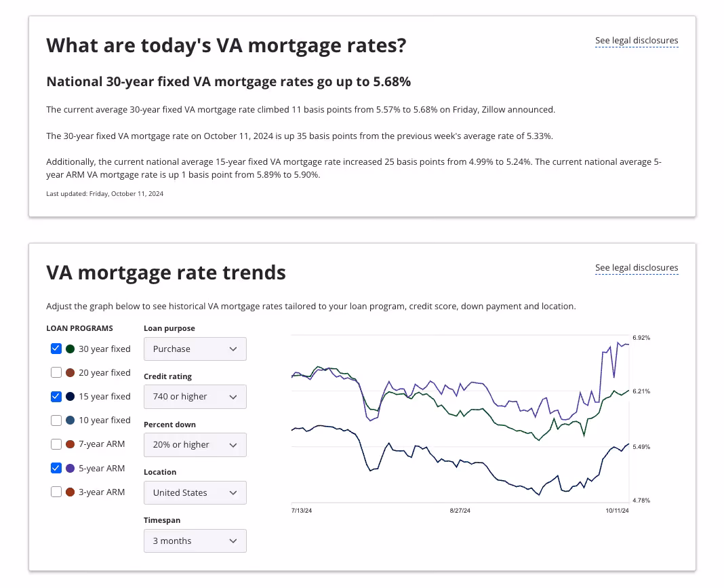
Task: Open the Percent down dropdown
Action: 195,445
